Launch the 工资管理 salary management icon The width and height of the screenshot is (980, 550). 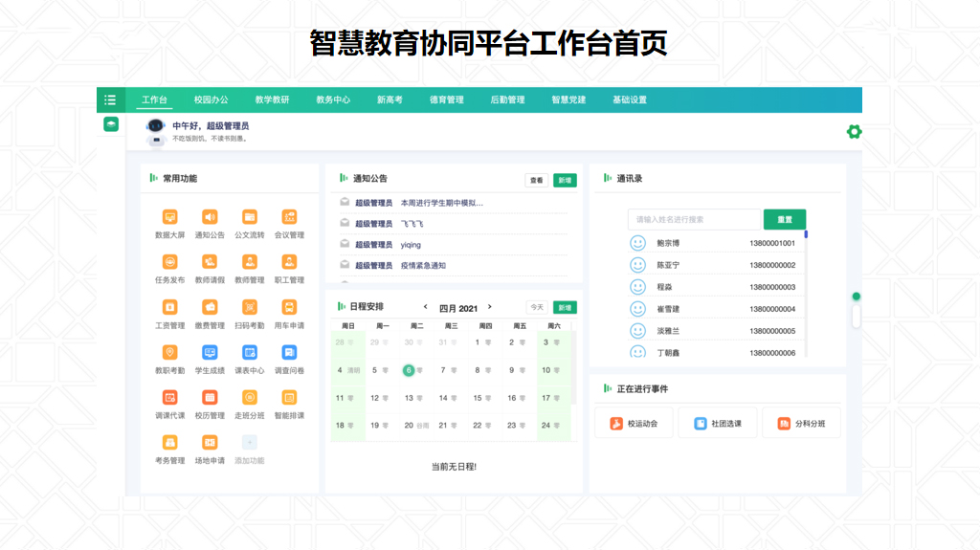click(169, 307)
